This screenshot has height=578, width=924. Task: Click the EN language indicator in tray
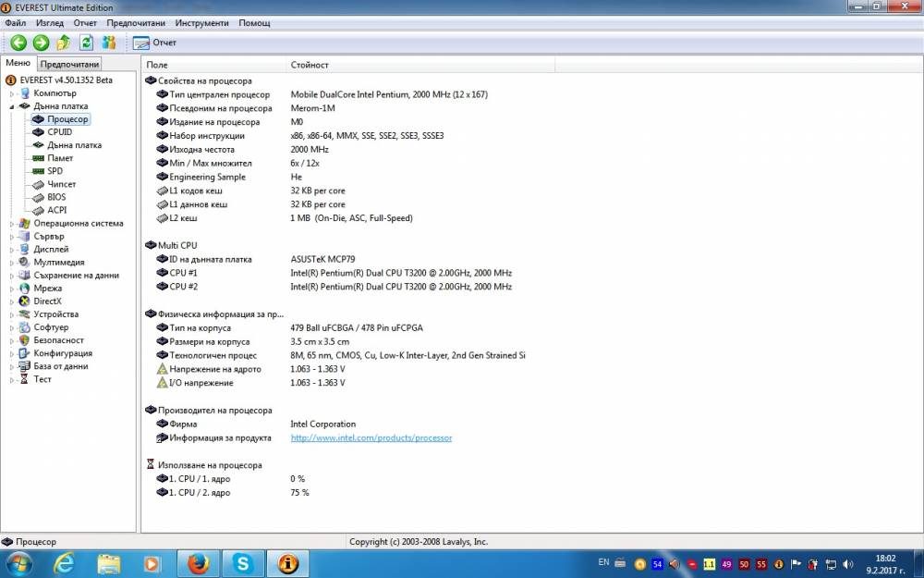603,562
